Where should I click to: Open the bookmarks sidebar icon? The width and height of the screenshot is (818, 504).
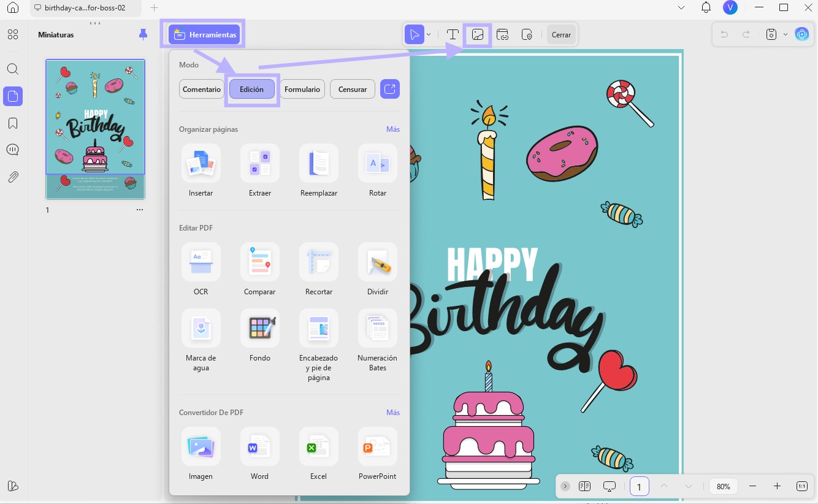13,123
